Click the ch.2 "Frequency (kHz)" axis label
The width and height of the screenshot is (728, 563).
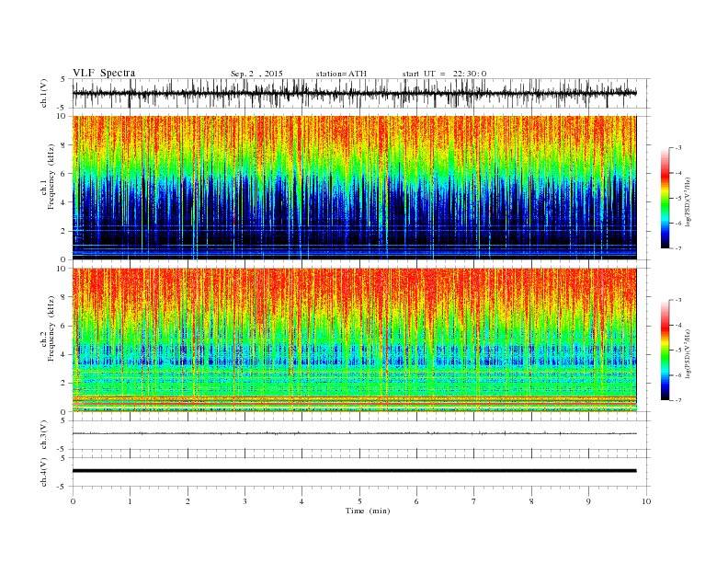click(x=51, y=328)
